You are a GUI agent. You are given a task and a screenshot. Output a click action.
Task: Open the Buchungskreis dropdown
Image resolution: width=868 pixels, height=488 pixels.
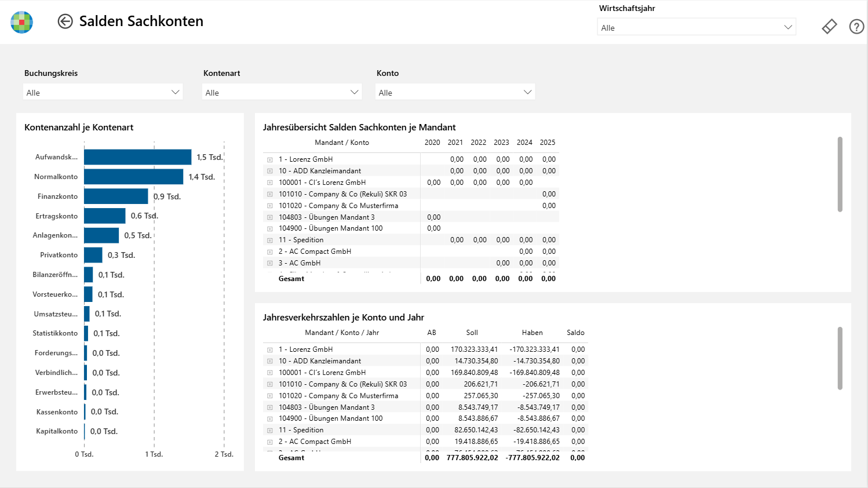pyautogui.click(x=103, y=92)
